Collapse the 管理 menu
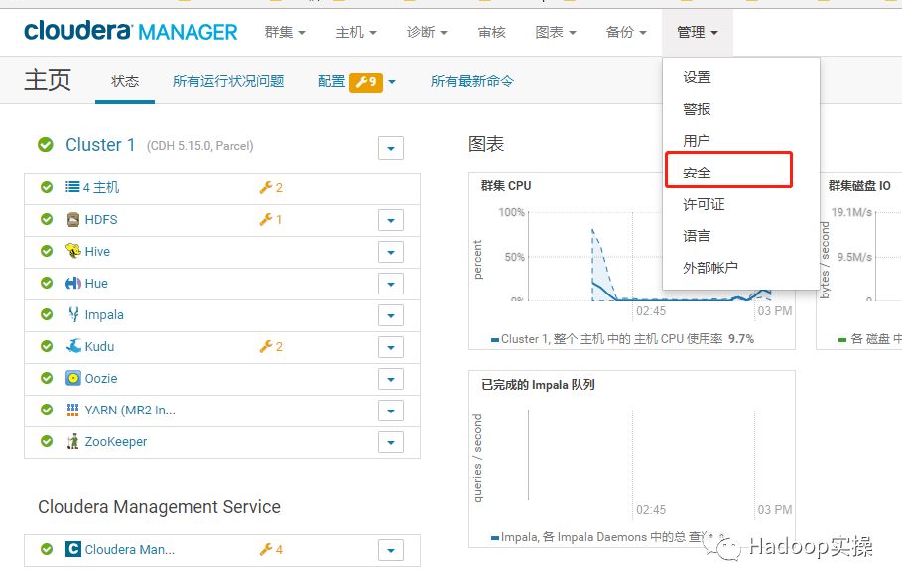The height and width of the screenshot is (588, 902). [x=698, y=32]
